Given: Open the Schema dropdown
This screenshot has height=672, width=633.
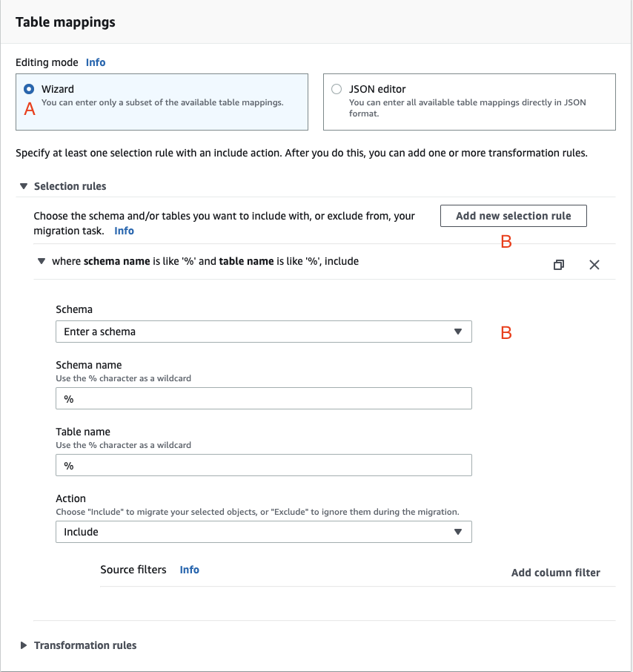Looking at the screenshot, I should (263, 332).
